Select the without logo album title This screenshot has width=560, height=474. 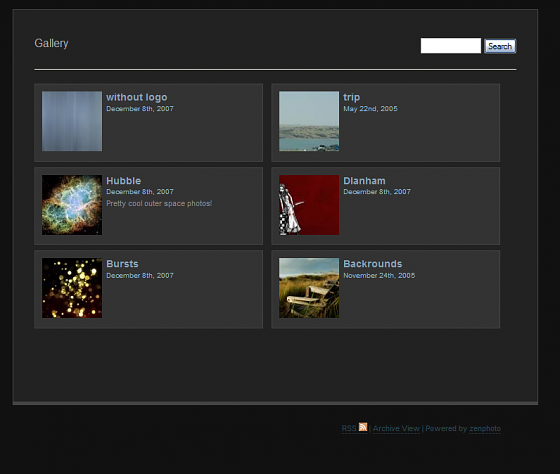pos(136,97)
